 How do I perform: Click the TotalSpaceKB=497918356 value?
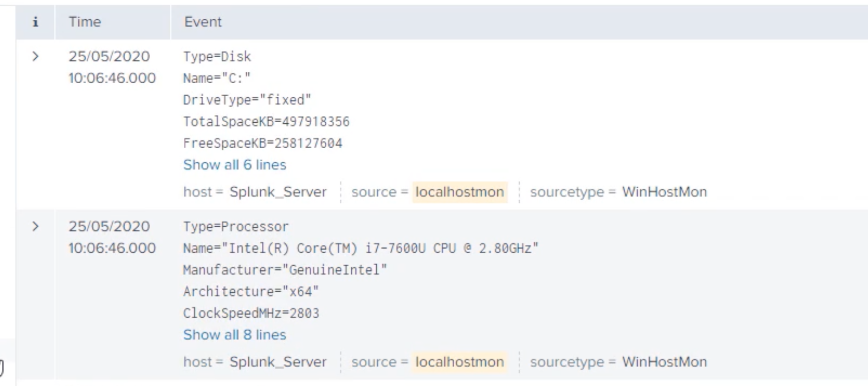(x=266, y=121)
